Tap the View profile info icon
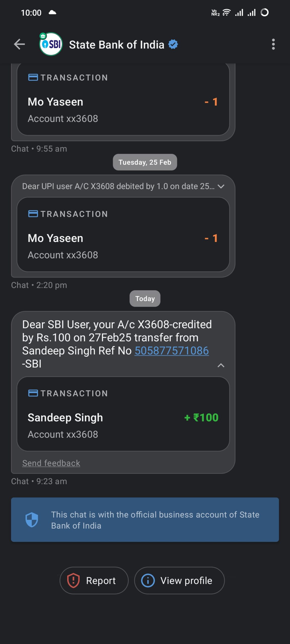290x644 pixels. (x=148, y=580)
